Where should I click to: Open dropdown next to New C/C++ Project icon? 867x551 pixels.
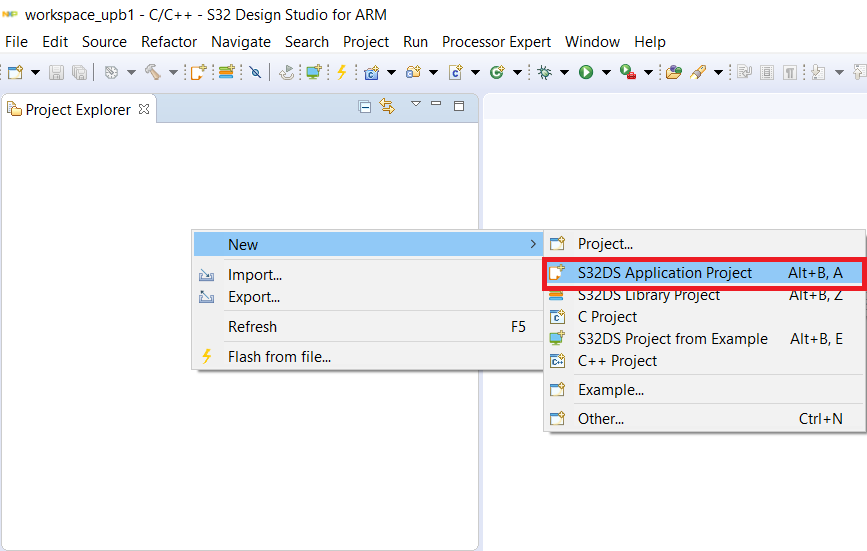[x=391, y=72]
